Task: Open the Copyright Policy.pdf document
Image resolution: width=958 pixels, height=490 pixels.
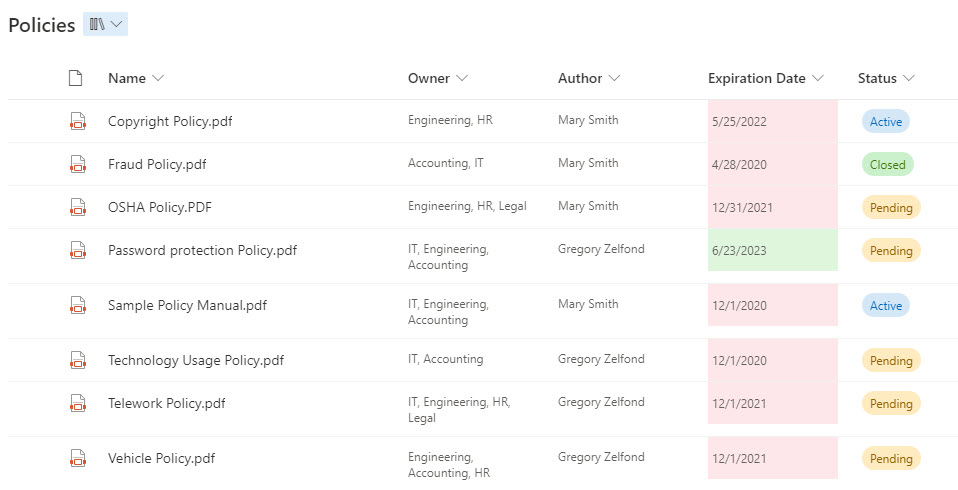Action: (170, 121)
